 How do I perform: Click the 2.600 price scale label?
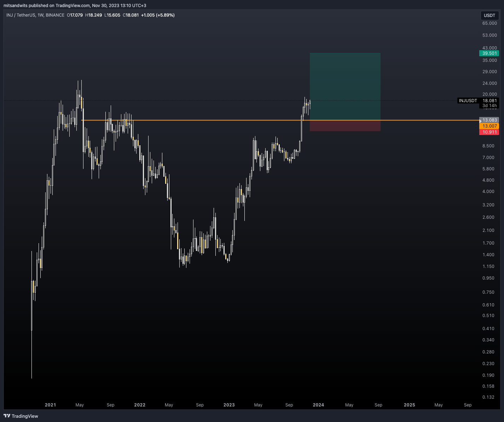point(488,217)
